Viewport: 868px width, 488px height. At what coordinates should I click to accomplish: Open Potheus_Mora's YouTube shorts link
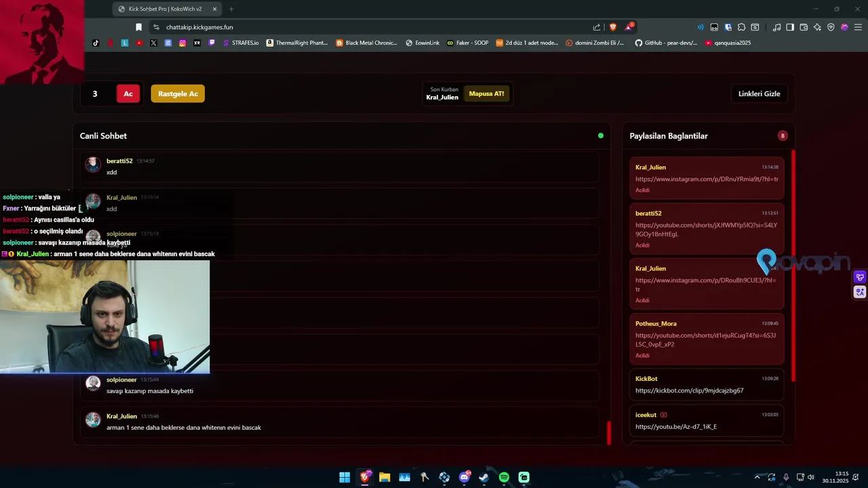(x=707, y=340)
